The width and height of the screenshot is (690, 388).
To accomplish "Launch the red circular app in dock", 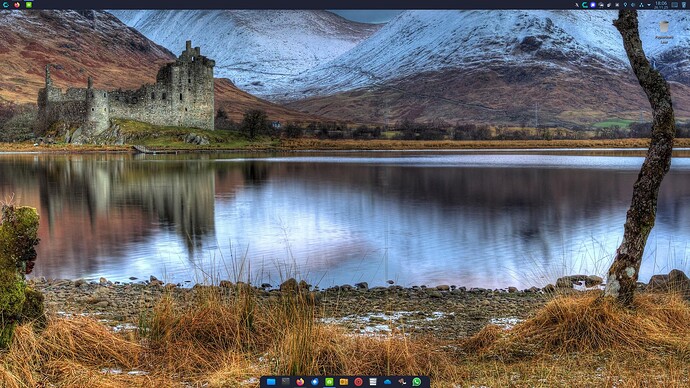I will tap(358, 382).
